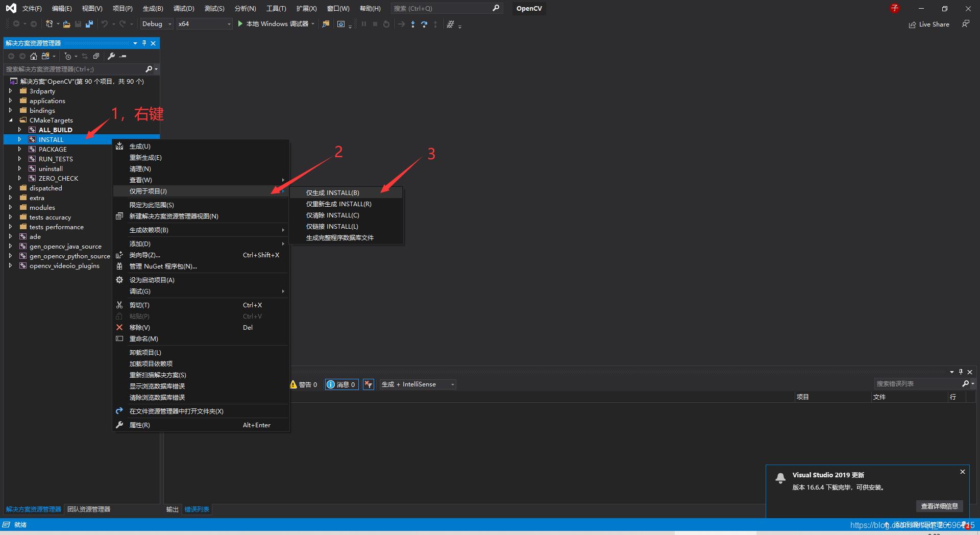980x535 pixels.
Task: Click the feedback icon beside Live Share
Action: (x=966, y=24)
